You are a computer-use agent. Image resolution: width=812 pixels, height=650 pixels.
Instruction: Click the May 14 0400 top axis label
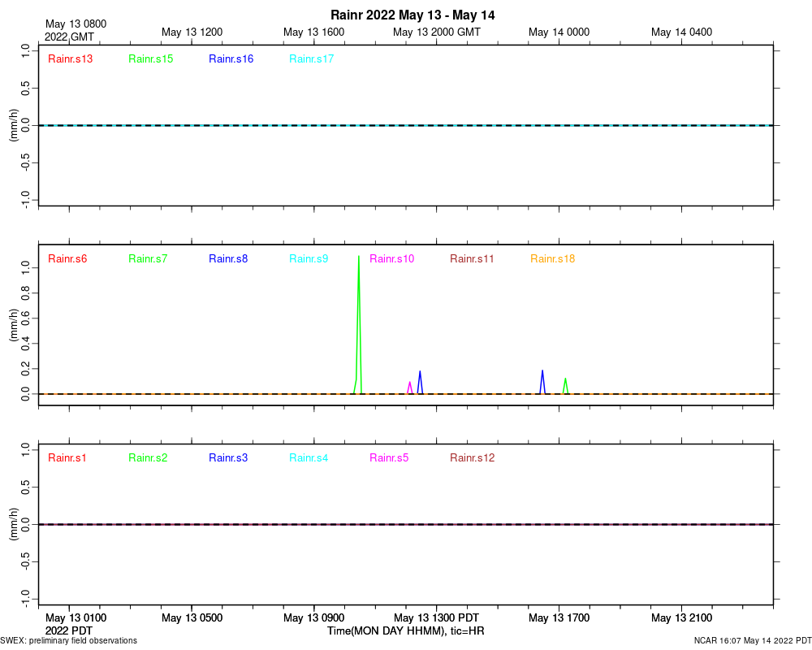click(x=681, y=32)
